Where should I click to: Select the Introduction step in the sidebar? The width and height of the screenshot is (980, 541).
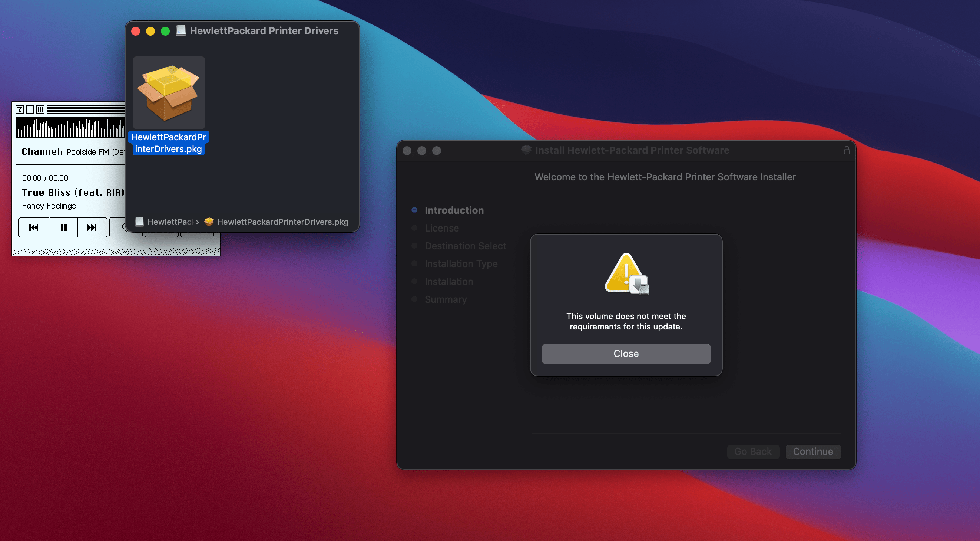[454, 210]
